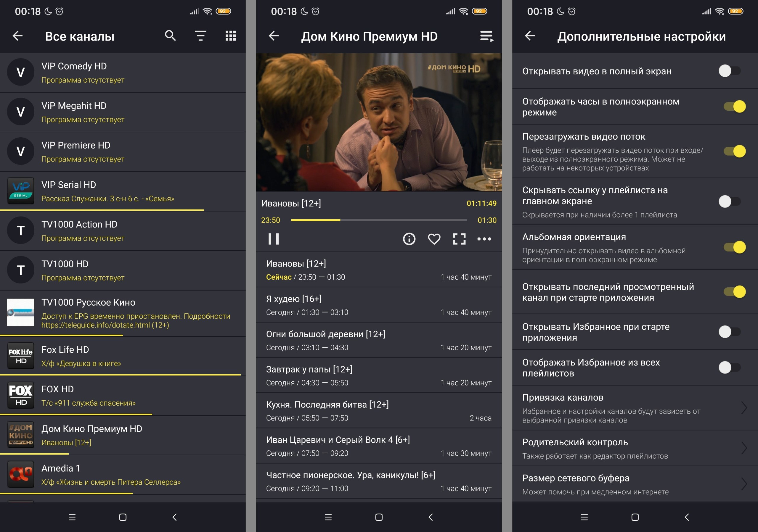Select the Я худею [16+] program
This screenshot has width=758, height=532.
[x=379, y=305]
